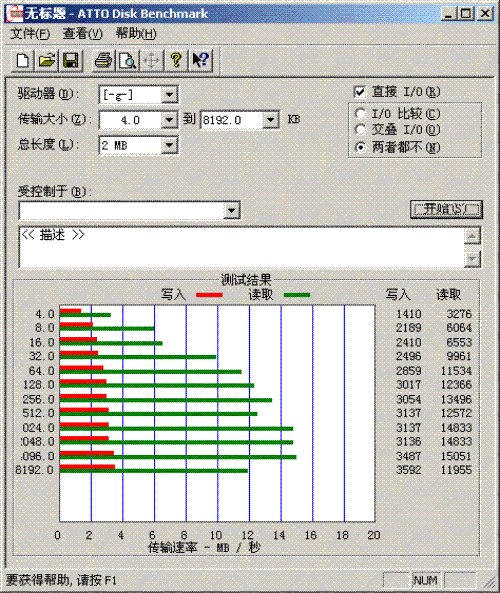Screen dimensions: 500x593
Task: Click the read value 9961
Action: coord(459,356)
